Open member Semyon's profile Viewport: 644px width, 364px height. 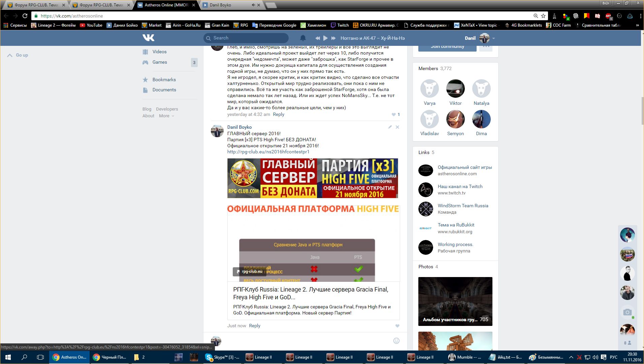coord(455,123)
